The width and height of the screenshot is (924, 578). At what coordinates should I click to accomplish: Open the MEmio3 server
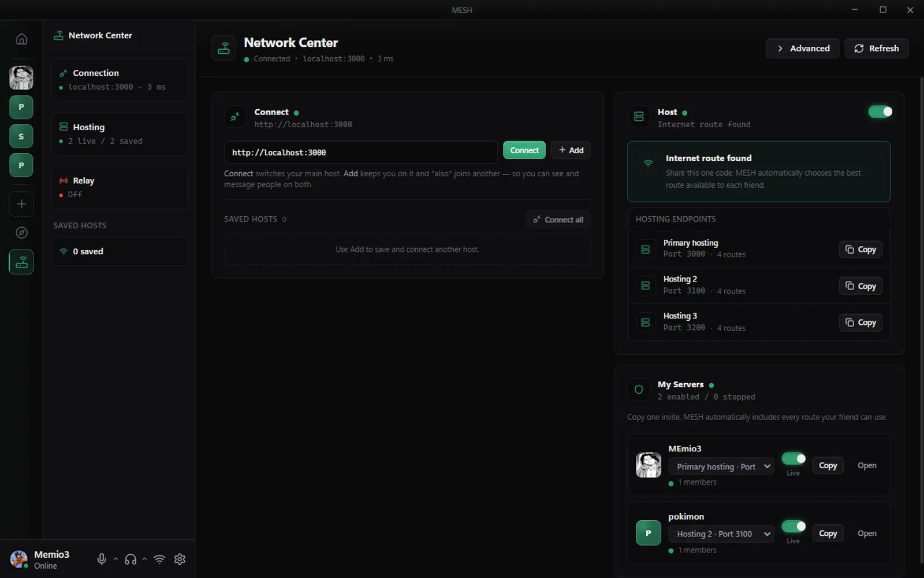pos(867,465)
